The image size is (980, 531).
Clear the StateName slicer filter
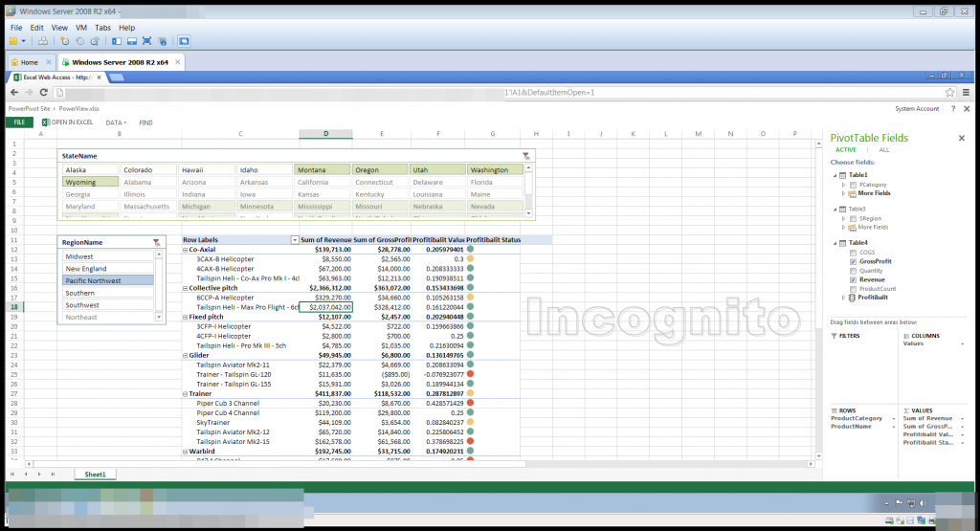(x=526, y=156)
